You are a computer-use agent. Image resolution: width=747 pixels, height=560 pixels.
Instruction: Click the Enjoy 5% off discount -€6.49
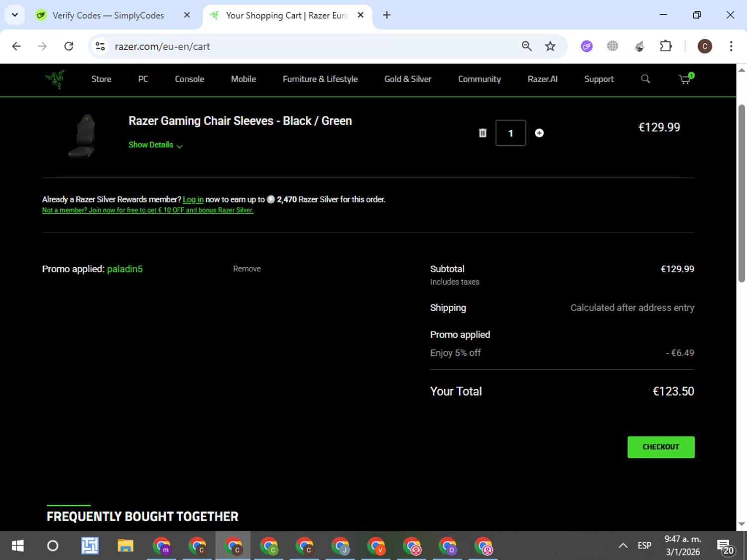[680, 353]
